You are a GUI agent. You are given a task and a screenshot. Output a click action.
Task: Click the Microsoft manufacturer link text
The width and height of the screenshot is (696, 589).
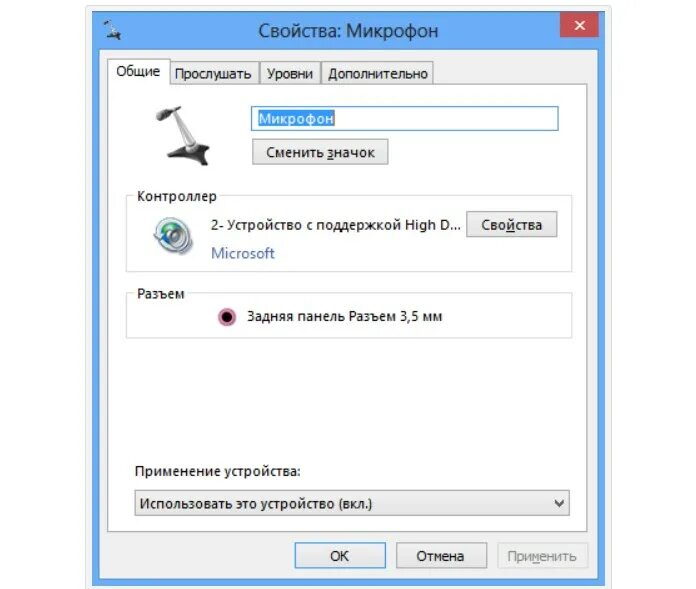coord(243,253)
